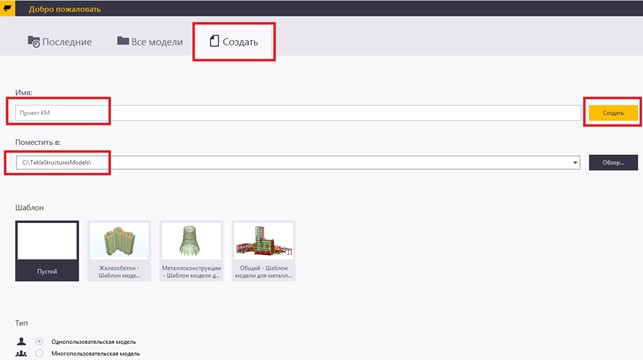The height and width of the screenshot is (360, 643).
Task: Click the Поместить в path combo box
Action: click(298, 162)
